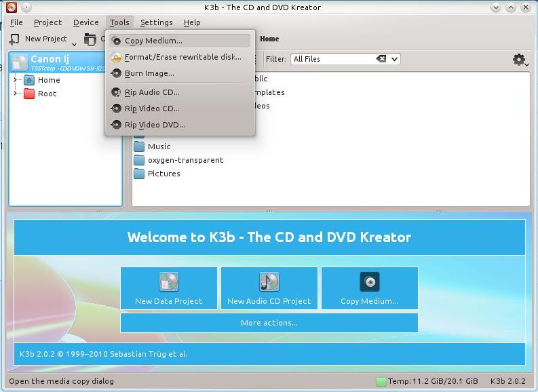The width and height of the screenshot is (538, 392).
Task: Click the Copy Medium... welcome button
Action: [370, 288]
